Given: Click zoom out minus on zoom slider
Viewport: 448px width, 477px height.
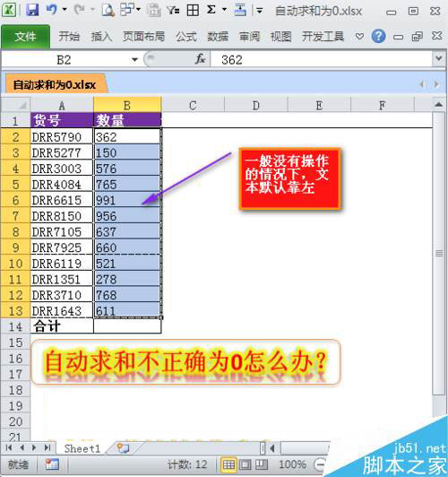Looking at the screenshot, I should point(320,464).
